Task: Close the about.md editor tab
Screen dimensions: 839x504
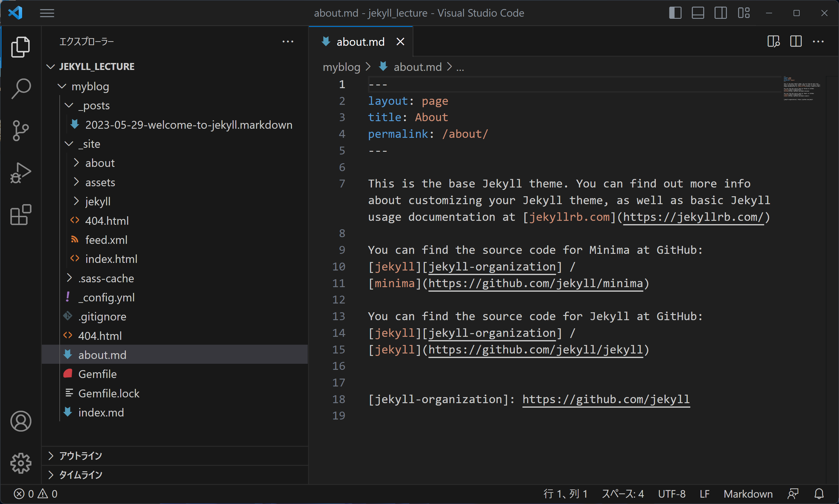Action: pyautogui.click(x=401, y=42)
